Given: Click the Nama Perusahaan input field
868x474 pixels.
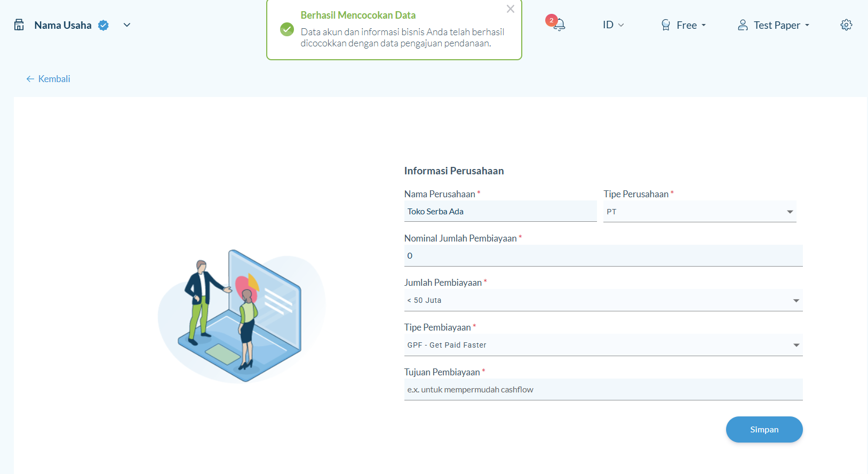Looking at the screenshot, I should [500, 211].
